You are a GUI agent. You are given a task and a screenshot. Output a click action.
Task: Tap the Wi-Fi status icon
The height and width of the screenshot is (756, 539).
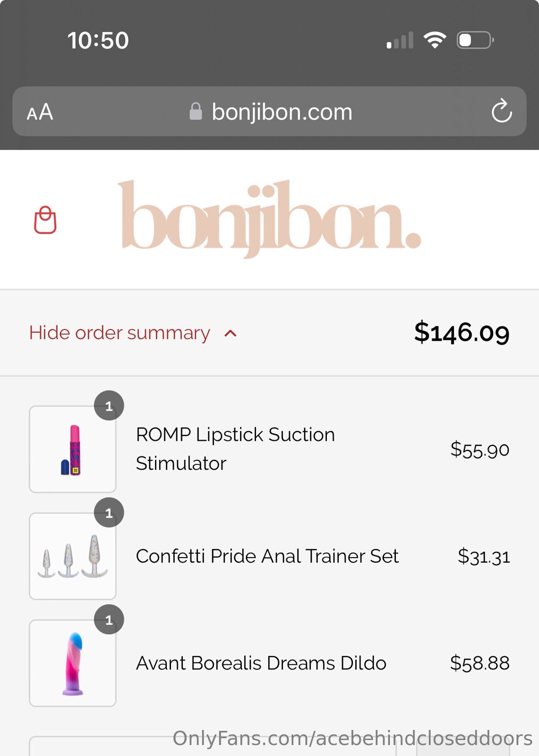[x=435, y=40]
